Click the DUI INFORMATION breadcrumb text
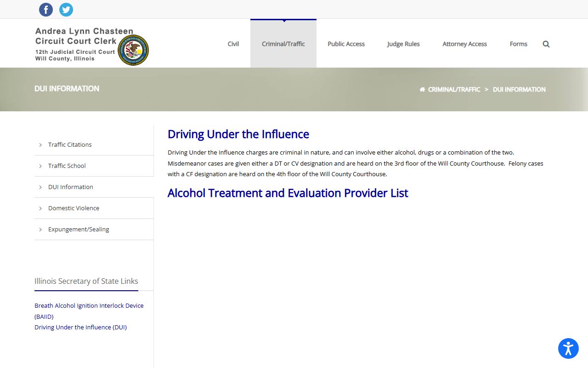The height and width of the screenshot is (368, 588). (519, 90)
